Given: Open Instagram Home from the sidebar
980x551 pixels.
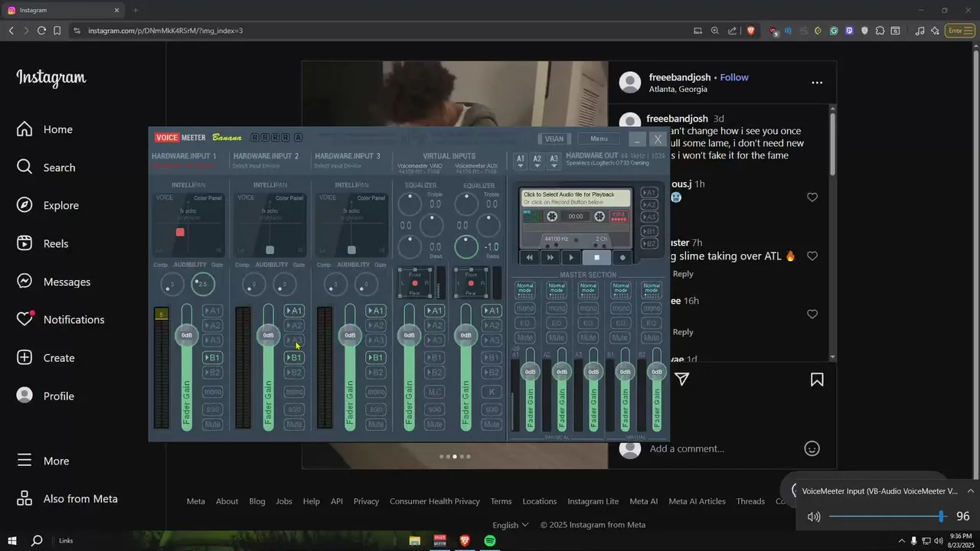Looking at the screenshot, I should tap(46, 129).
